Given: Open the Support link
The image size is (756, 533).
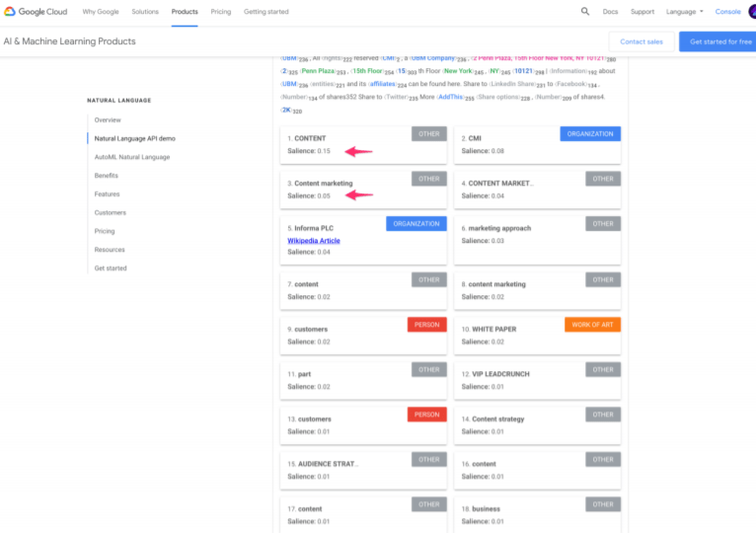Looking at the screenshot, I should pyautogui.click(x=643, y=12).
